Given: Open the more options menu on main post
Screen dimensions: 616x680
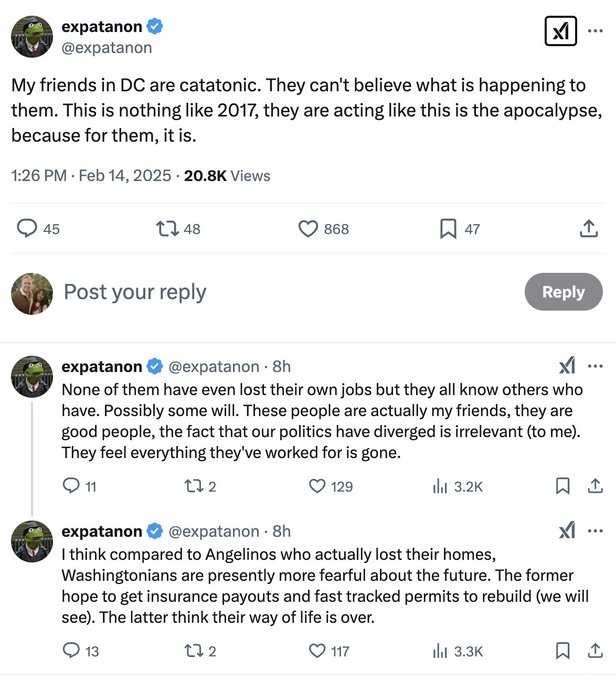Looking at the screenshot, I should 595,30.
